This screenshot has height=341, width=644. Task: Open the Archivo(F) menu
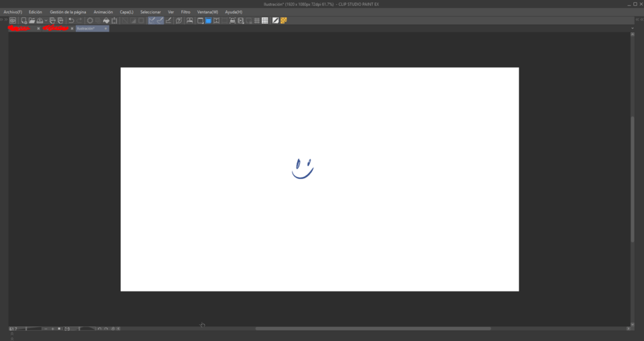pos(13,12)
